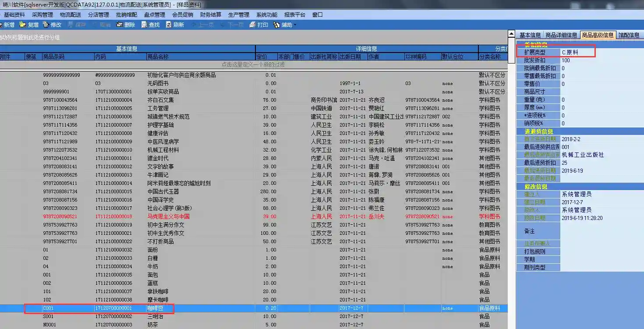The width and height of the screenshot is (644, 329).
Task: Switch to the 馆配信息 tab
Action: pos(629,35)
